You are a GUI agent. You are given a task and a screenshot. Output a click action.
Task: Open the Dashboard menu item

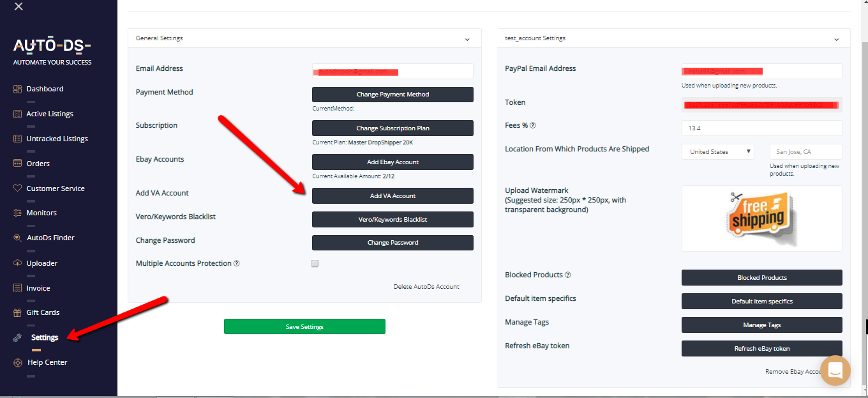point(45,89)
